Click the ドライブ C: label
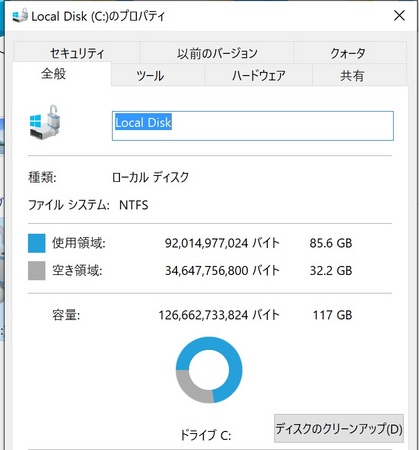Screen dimensions: 419x450 click(205, 435)
